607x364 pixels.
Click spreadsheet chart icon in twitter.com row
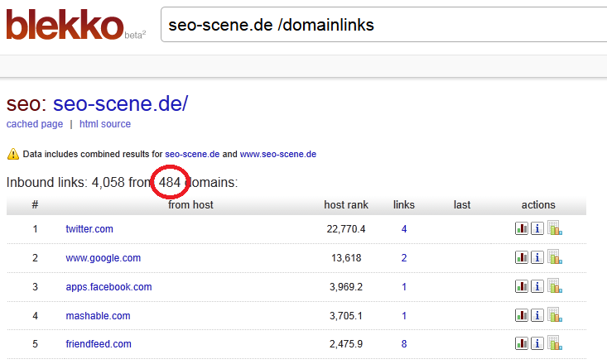(555, 227)
